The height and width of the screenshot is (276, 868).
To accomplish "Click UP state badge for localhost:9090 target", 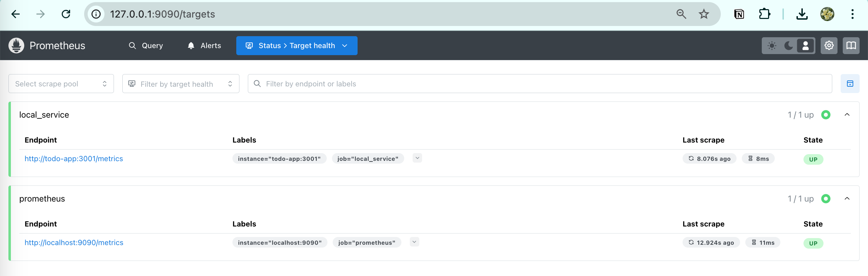I will click(x=813, y=243).
